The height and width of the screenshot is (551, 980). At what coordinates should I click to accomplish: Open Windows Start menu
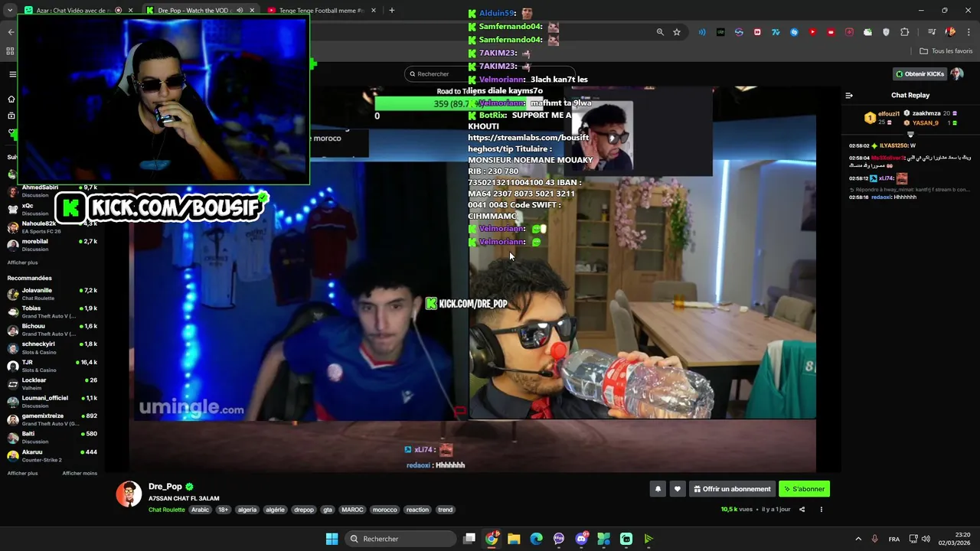332,539
